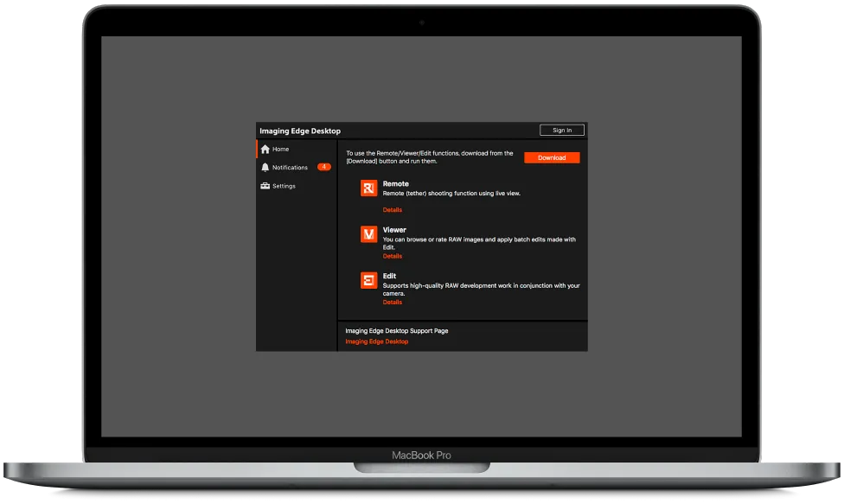Click the orange Remote app icon
844x504 pixels.
tap(368, 188)
